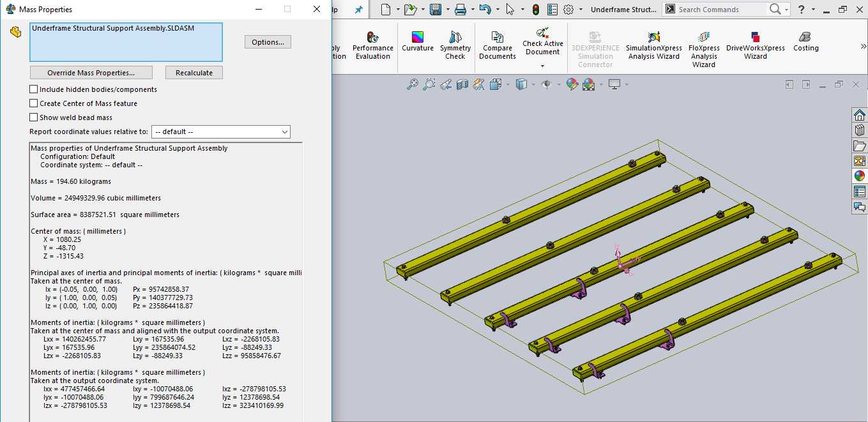
Task: Open the SOLIDWORKS Forum task pane tab
Action: coord(860,207)
